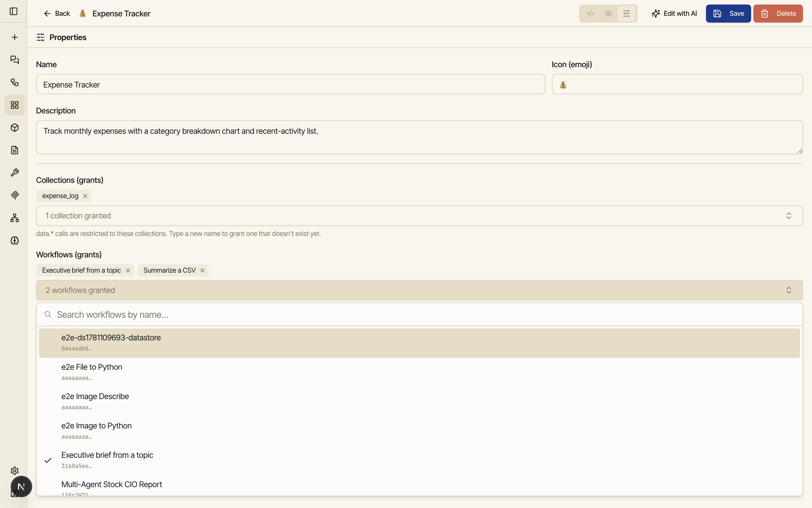Open the paperclip attachments sidebar icon
812x508 pixels.
14,195
